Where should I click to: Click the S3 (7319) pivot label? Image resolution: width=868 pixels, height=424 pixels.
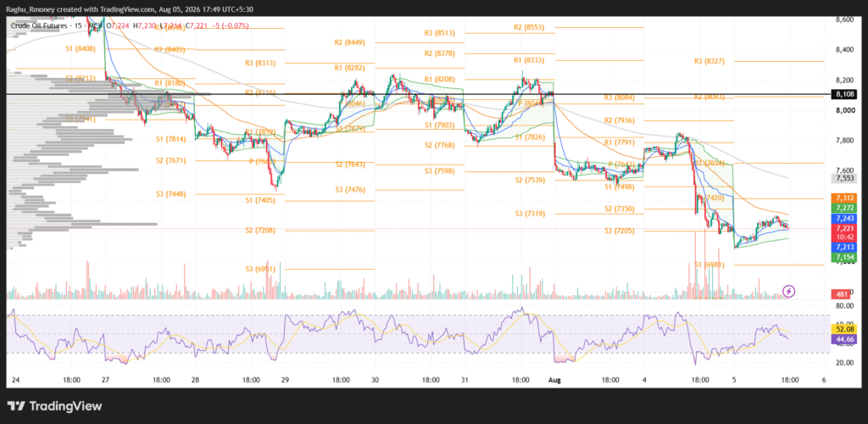[x=529, y=214]
